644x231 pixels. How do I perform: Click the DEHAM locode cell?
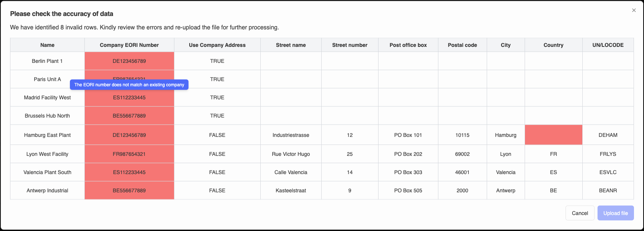tap(608, 135)
